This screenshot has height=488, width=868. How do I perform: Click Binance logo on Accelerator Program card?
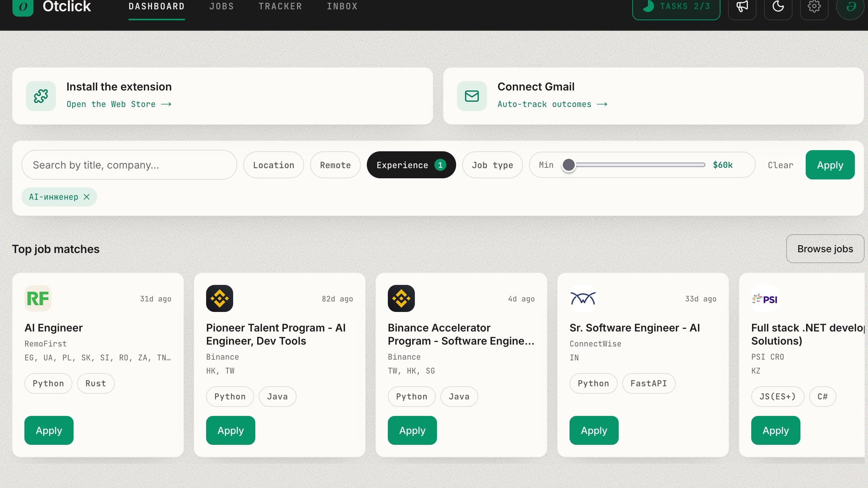point(401,298)
